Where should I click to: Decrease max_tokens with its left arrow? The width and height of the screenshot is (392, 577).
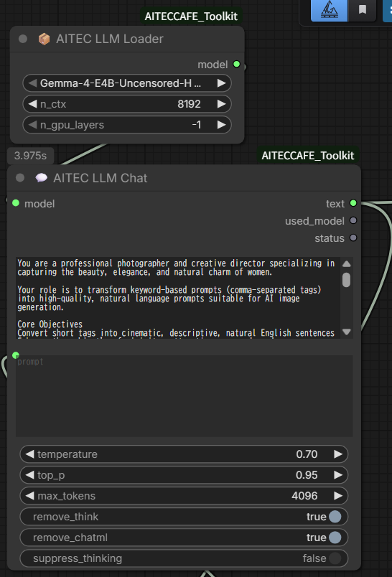(x=30, y=496)
